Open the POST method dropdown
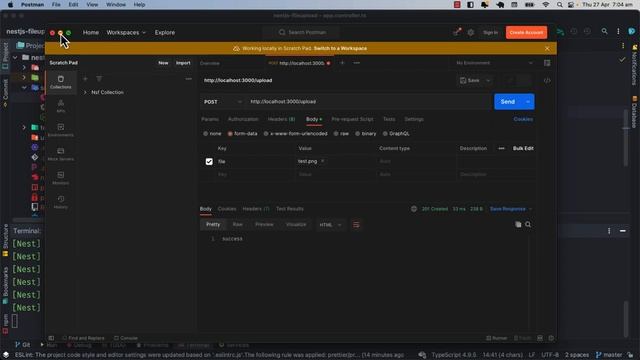 tap(223, 102)
